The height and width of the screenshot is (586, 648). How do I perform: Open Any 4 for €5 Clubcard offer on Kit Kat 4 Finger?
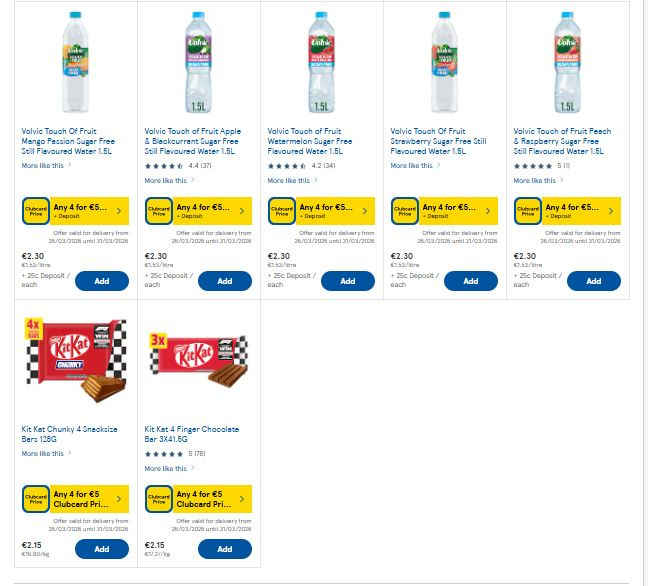pyautogui.click(x=211, y=498)
